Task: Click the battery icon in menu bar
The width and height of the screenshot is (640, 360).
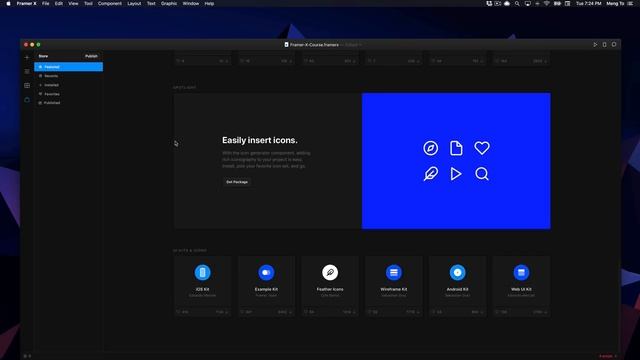Action: [557, 3]
